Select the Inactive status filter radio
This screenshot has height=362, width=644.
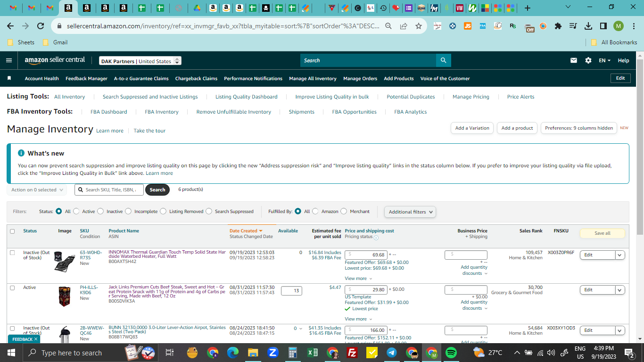pos(100,211)
